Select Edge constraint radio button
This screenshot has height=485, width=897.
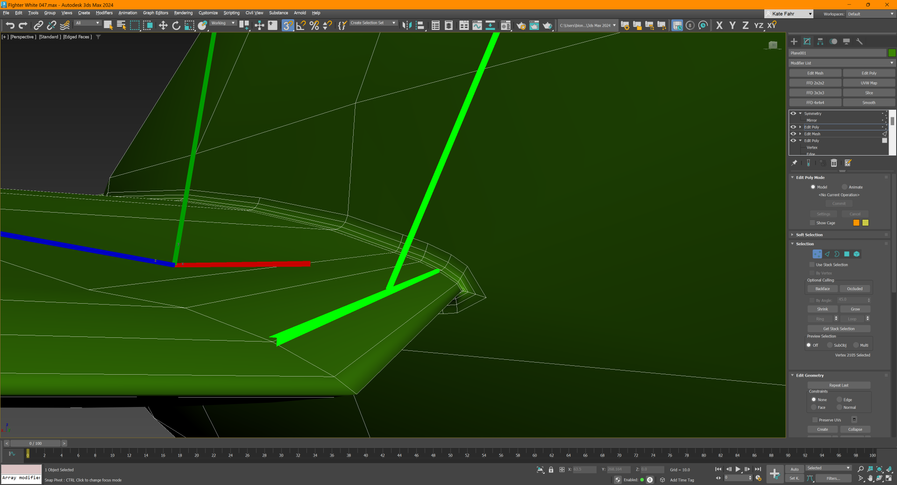coord(840,400)
